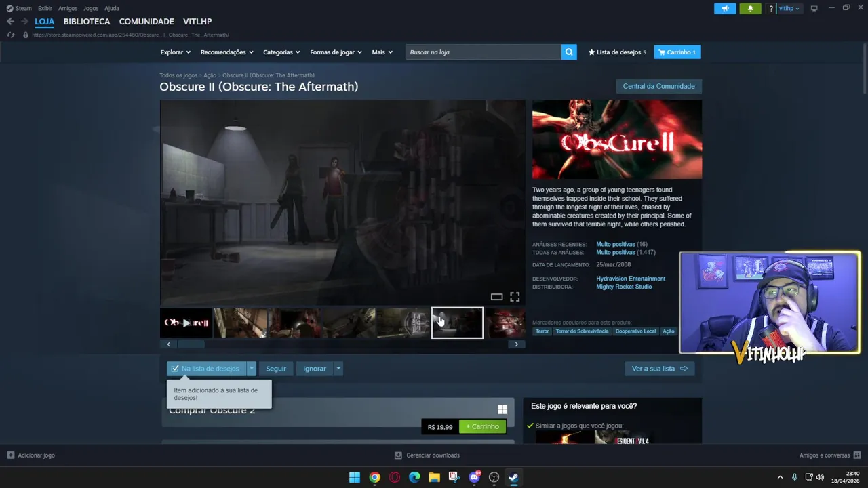Open the Amigos menu
The width and height of the screenshot is (868, 488).
pyautogui.click(x=68, y=8)
